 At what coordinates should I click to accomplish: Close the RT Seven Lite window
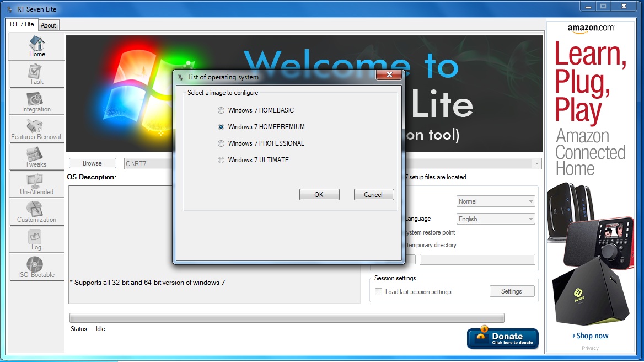(624, 7)
